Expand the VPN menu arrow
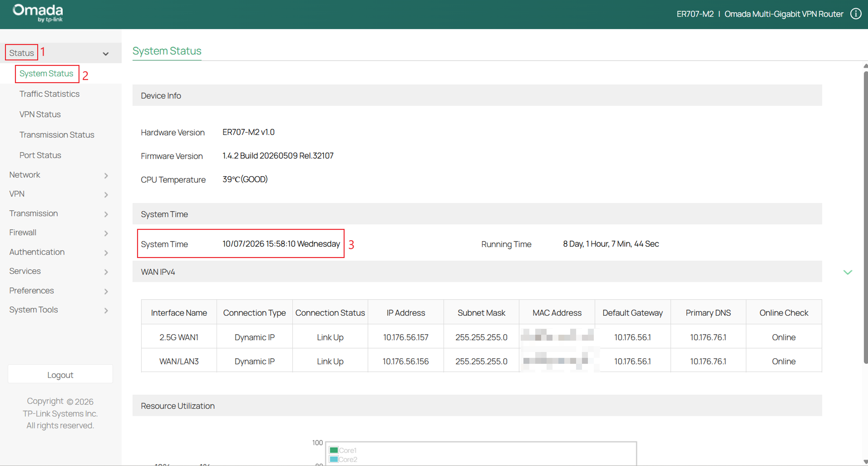The image size is (868, 466). click(106, 194)
